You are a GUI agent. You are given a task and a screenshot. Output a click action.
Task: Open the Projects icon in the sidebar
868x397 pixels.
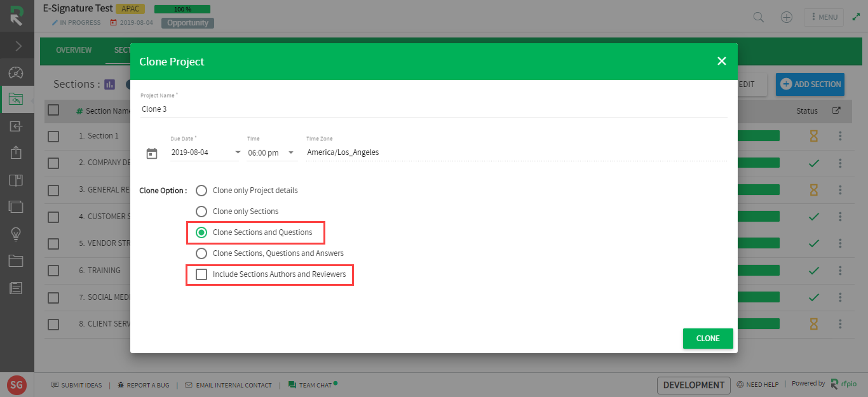pos(17,99)
